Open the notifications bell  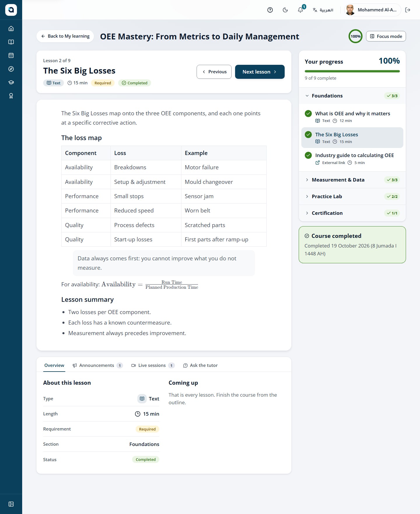tap(300, 10)
